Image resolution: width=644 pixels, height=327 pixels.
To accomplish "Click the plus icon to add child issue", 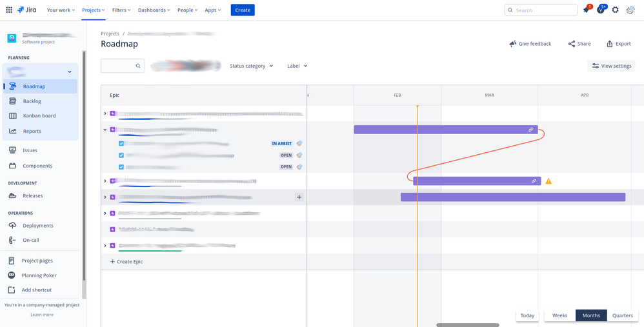I will tap(299, 197).
